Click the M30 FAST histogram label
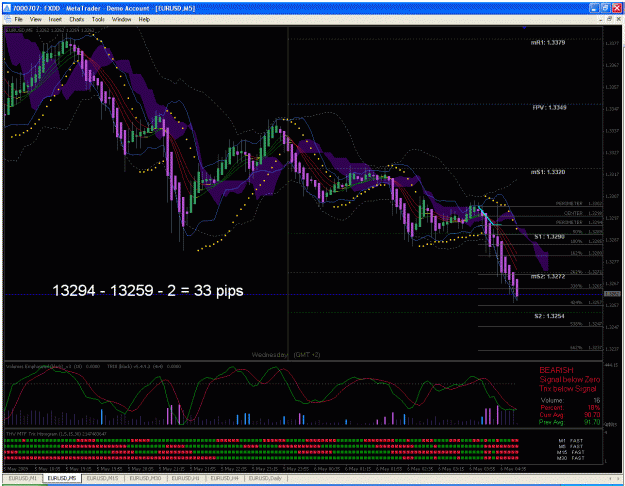Screen dimensions: 625x486 point(571,458)
